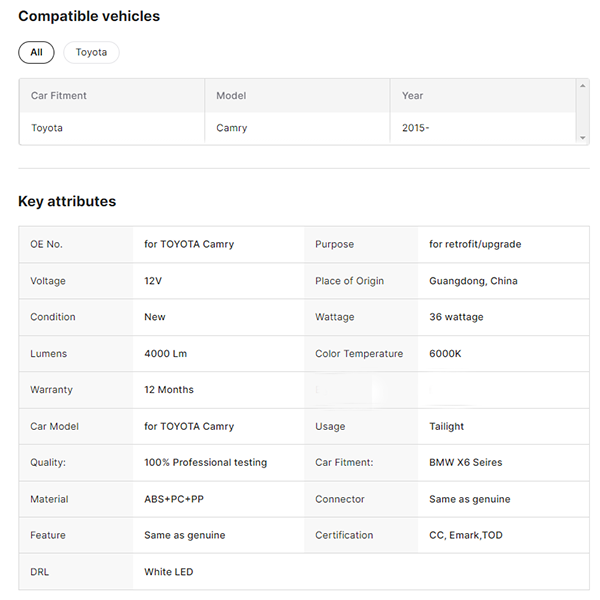
Task: Select the "Camry" model cell
Action: click(232, 128)
